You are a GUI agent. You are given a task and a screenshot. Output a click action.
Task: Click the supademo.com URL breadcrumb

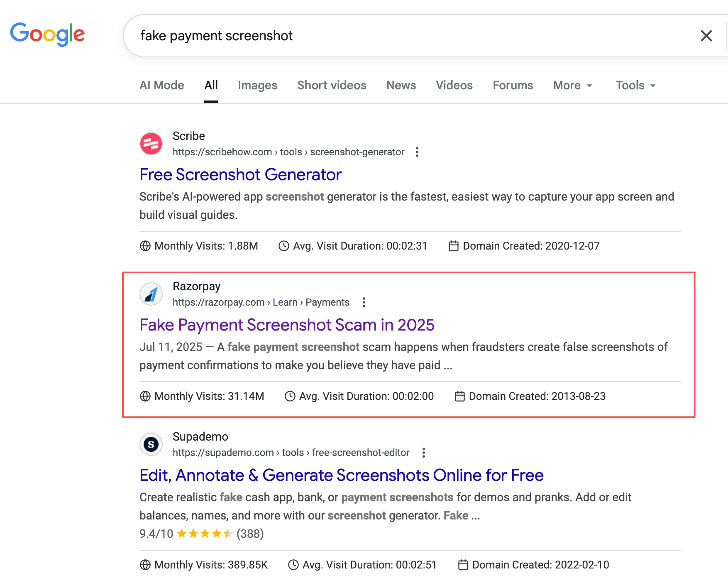(291, 453)
